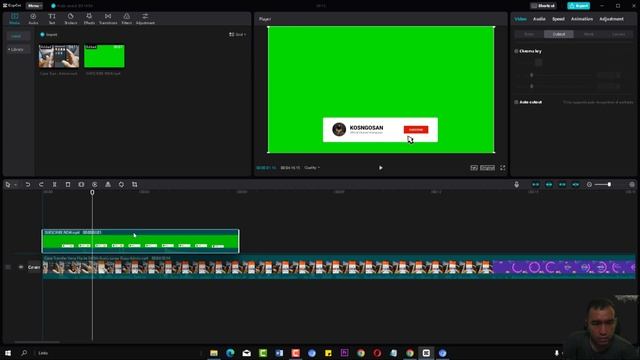The image size is (640, 360).
Task: Open the Menu dropdown
Action: (x=34, y=6)
